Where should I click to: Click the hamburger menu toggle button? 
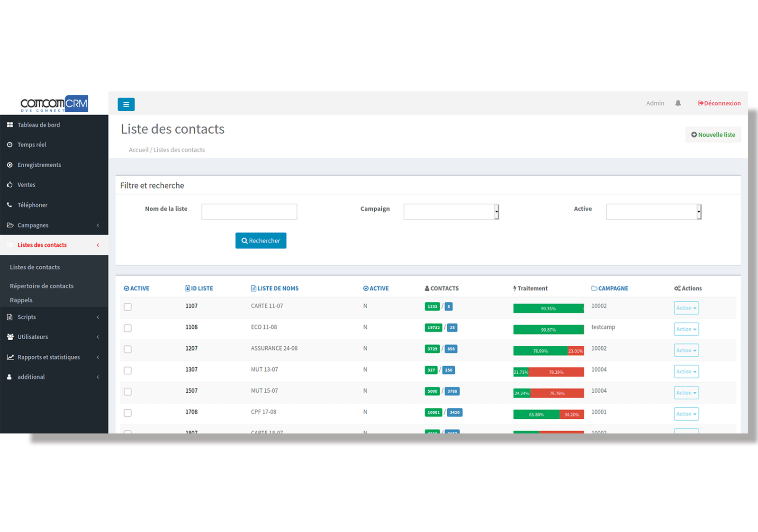click(126, 104)
